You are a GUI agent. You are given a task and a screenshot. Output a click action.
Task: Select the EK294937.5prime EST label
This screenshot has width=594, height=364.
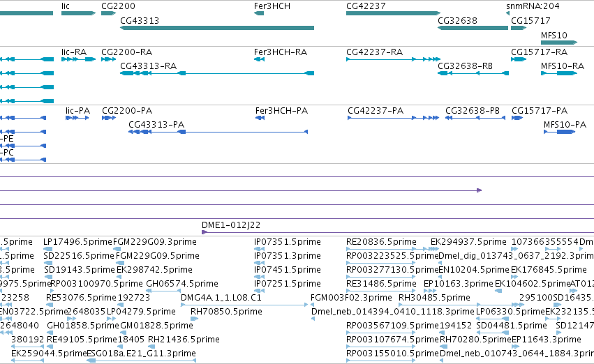coord(468,242)
